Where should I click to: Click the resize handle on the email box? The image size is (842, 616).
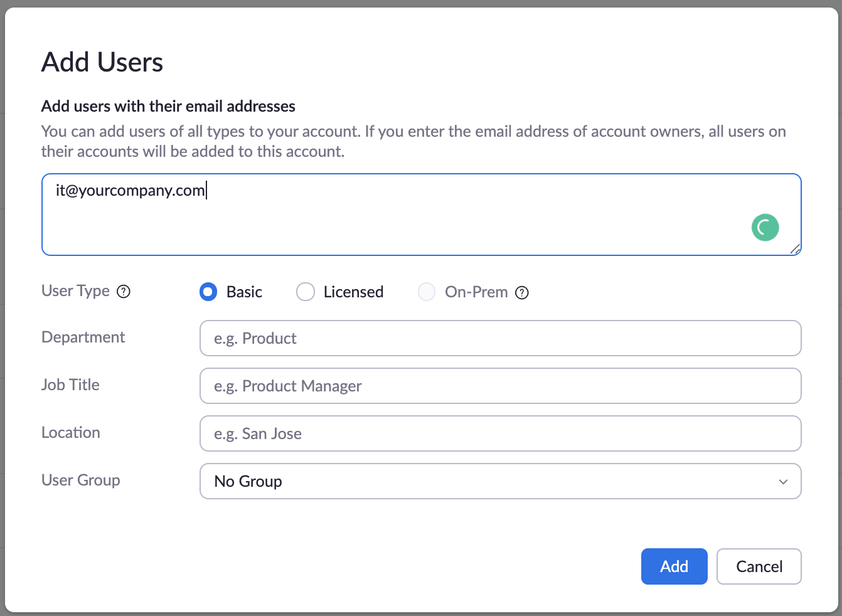click(x=796, y=250)
